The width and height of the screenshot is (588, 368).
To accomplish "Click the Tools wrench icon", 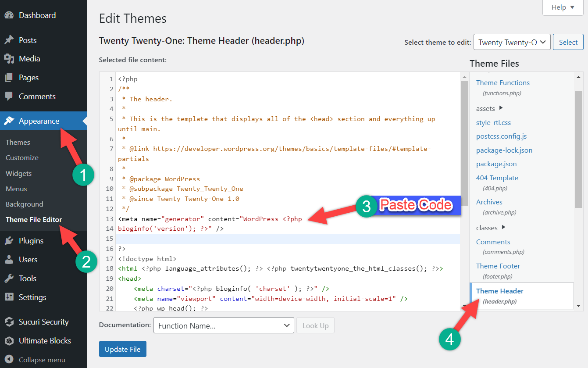I will 9,279.
